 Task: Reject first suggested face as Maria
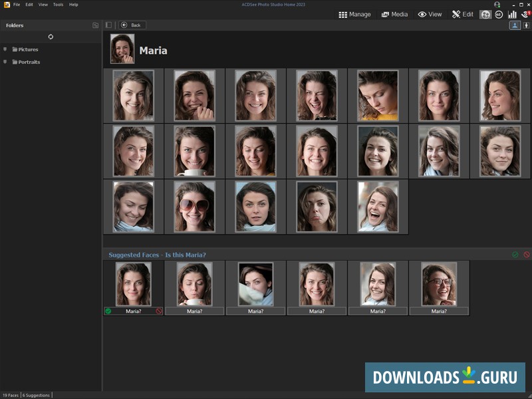pos(159,311)
